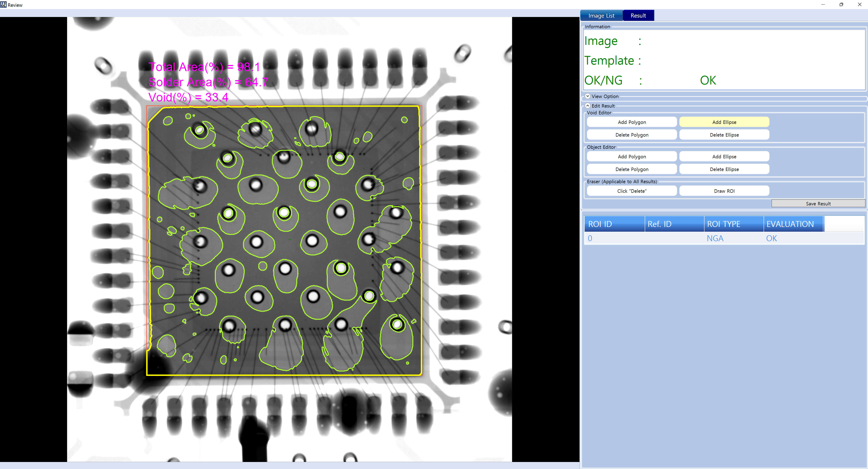Expand the View Option section
The image size is (868, 469).
588,96
